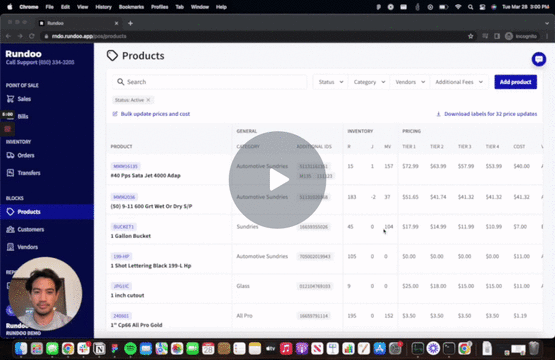Expand the Status filter dropdown
555x360 pixels.
(x=331, y=82)
